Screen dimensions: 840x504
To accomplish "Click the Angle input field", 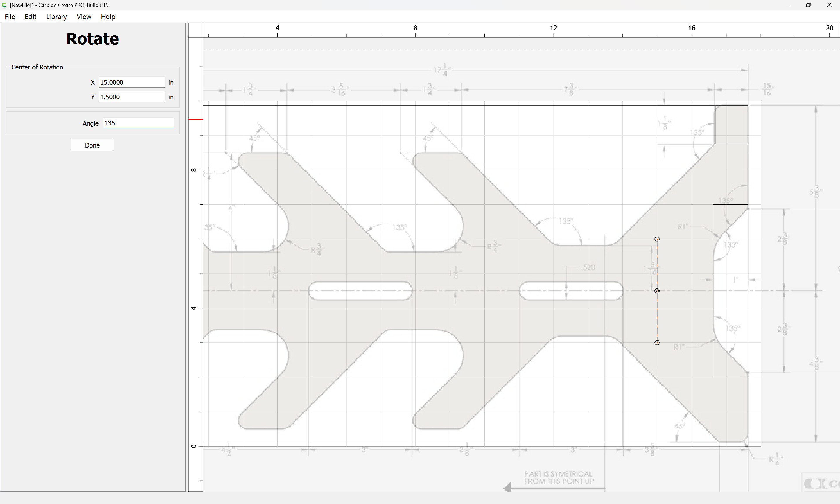I will (138, 123).
